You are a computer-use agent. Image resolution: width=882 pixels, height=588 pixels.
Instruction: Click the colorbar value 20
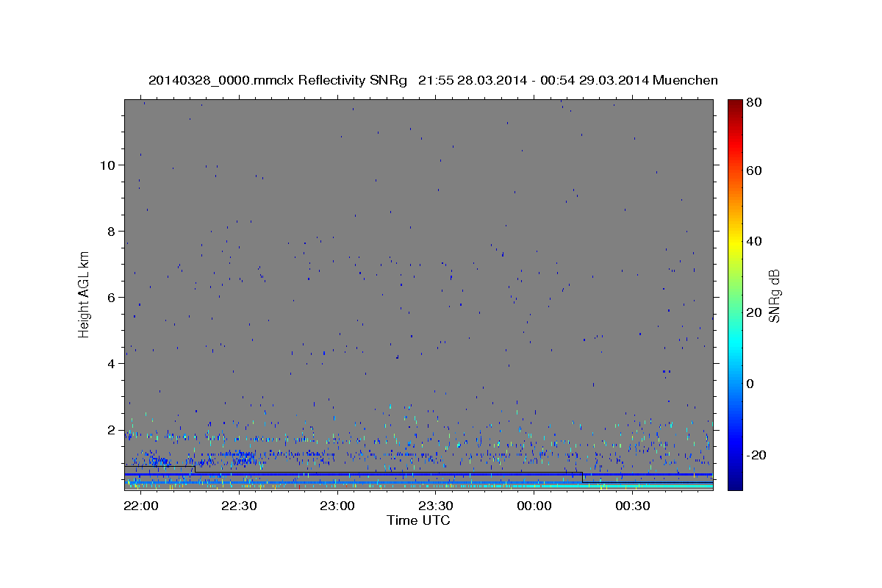(x=753, y=312)
